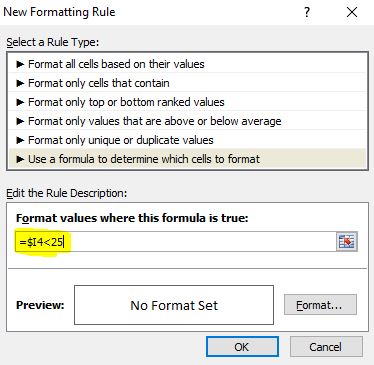Click arrow beside Format all cells based on values

click(20, 64)
